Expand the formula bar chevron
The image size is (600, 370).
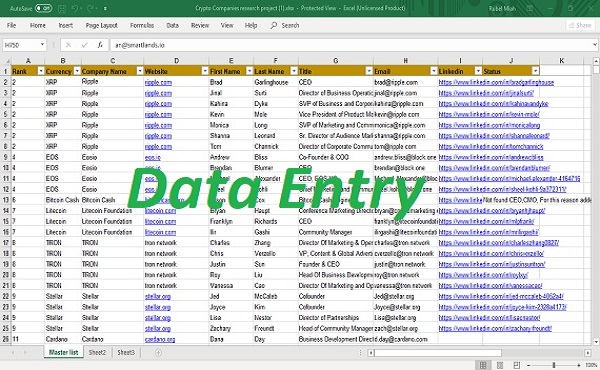tap(595, 45)
